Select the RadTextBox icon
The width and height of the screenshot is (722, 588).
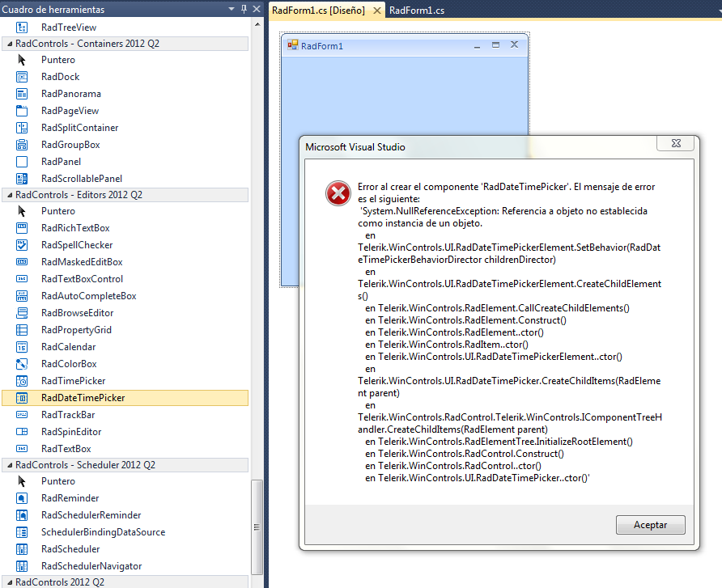tap(22, 449)
